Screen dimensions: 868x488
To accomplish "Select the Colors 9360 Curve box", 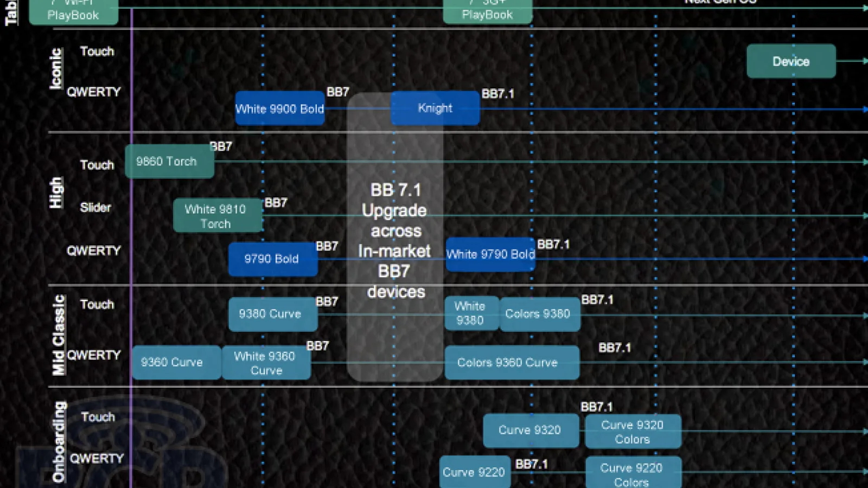I will 512,362.
